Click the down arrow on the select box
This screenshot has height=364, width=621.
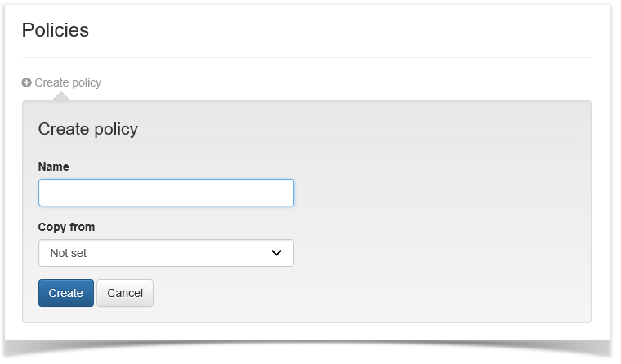pos(276,253)
